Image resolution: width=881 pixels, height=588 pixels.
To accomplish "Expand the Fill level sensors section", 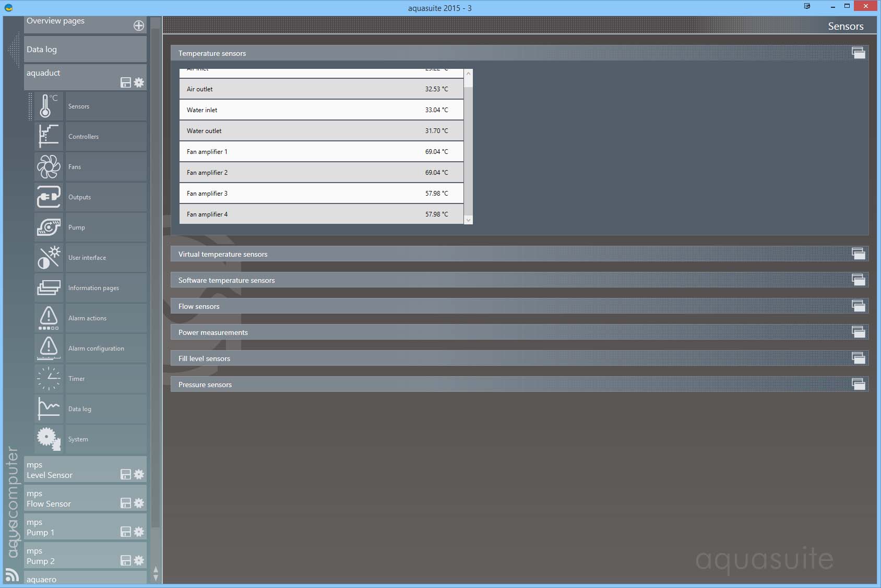I will click(x=859, y=358).
